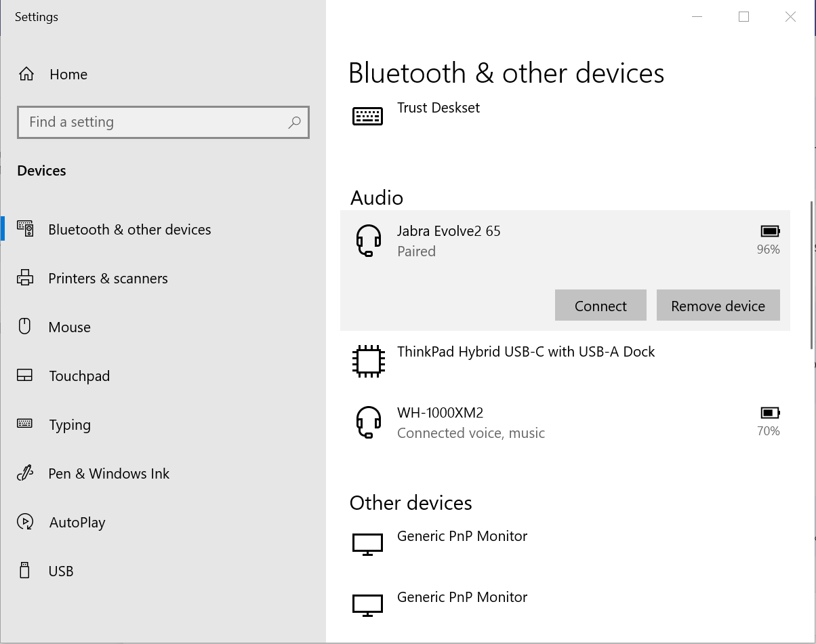This screenshot has height=644, width=816.
Task: Open Typing settings
Action: 70,425
